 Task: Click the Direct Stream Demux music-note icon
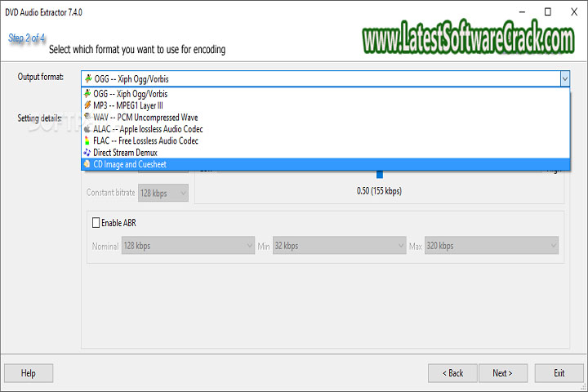87,152
